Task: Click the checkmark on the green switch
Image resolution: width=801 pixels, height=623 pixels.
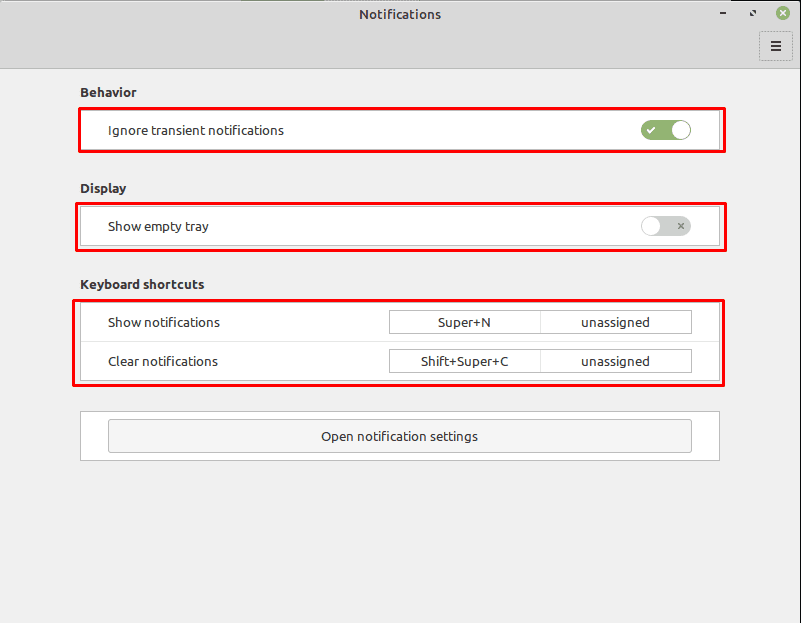Action: [651, 130]
